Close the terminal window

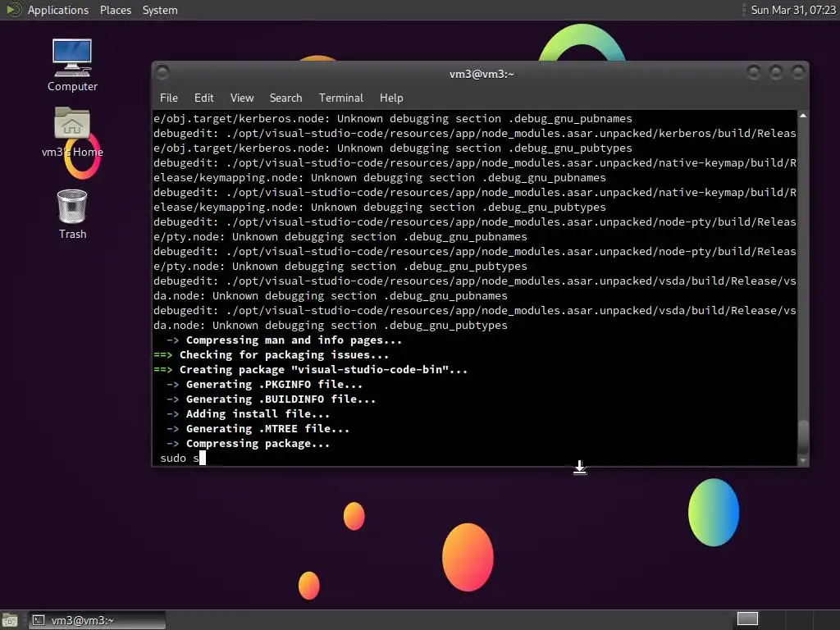click(x=798, y=72)
